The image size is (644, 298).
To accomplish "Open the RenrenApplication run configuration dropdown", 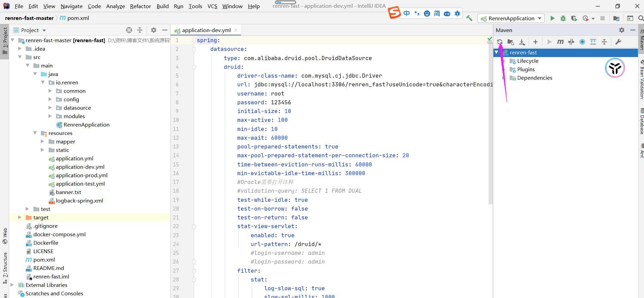I will tap(511, 18).
